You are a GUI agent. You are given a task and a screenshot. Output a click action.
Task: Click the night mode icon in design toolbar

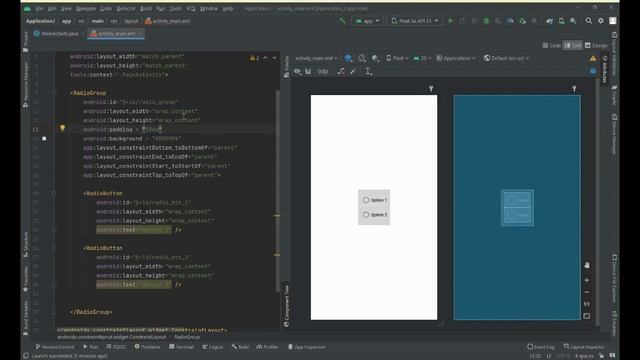(375, 58)
